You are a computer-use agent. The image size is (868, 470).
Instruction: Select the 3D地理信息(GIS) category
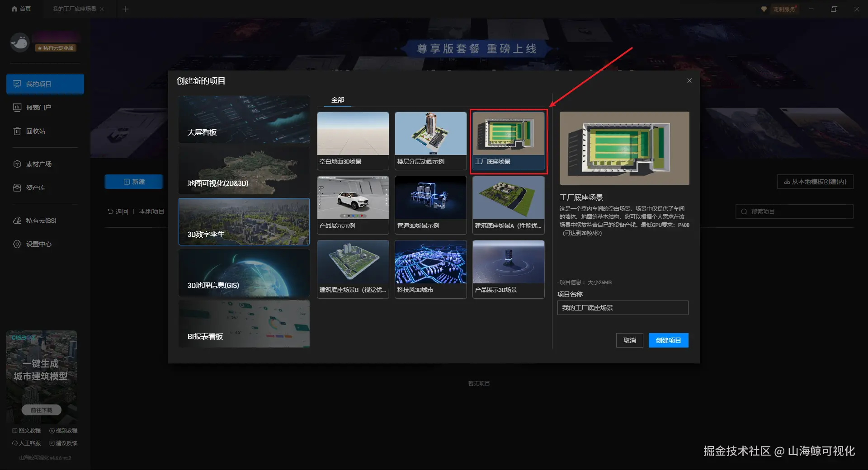(x=244, y=273)
